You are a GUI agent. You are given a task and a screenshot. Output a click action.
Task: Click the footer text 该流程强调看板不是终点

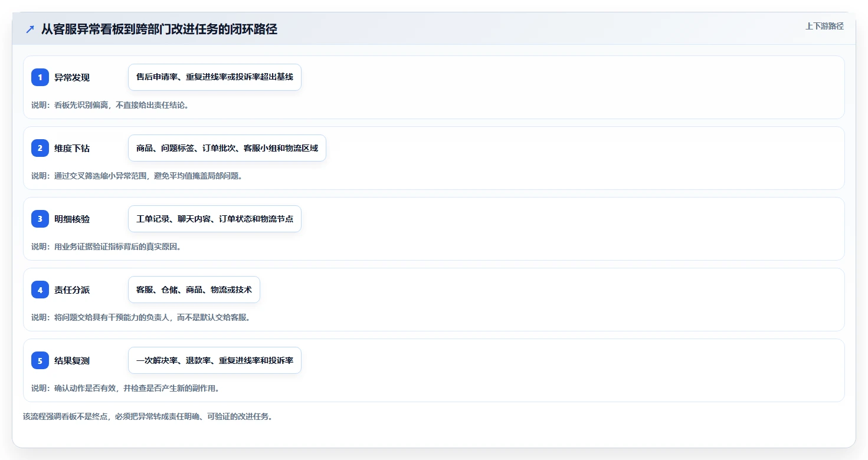click(148, 416)
